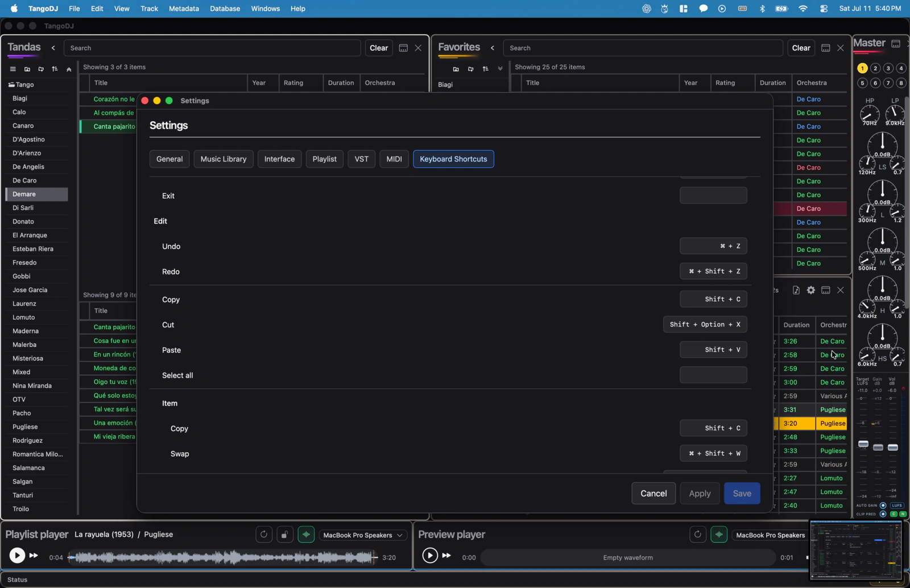This screenshot has height=588, width=910.
Task: Toggle CLIP PRED in Master panel
Action: pos(883,514)
